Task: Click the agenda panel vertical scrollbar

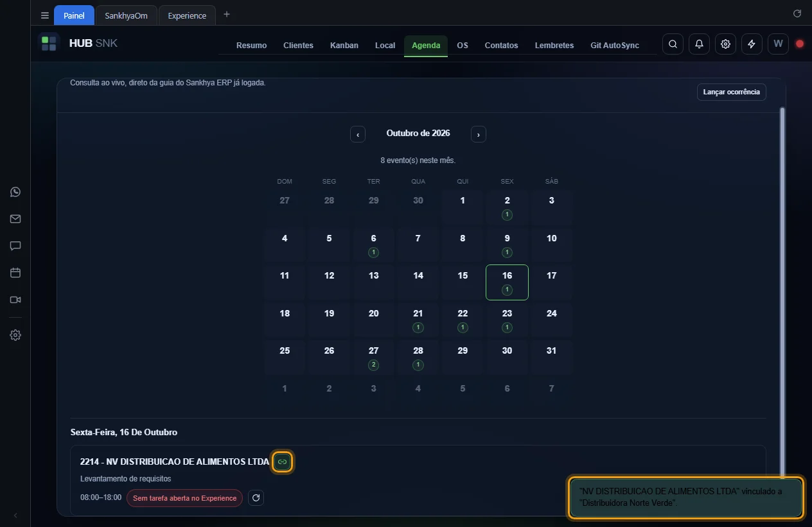Action: click(x=782, y=293)
